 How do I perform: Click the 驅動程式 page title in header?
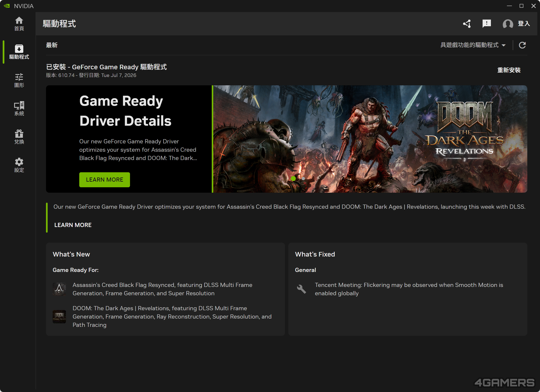point(59,24)
